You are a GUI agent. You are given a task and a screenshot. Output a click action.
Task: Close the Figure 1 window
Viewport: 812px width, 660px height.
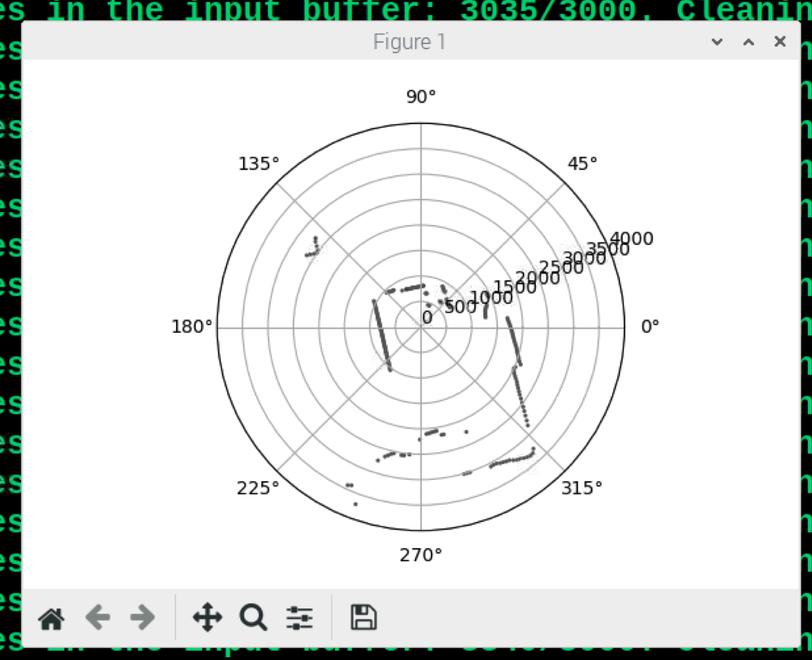coord(780,42)
